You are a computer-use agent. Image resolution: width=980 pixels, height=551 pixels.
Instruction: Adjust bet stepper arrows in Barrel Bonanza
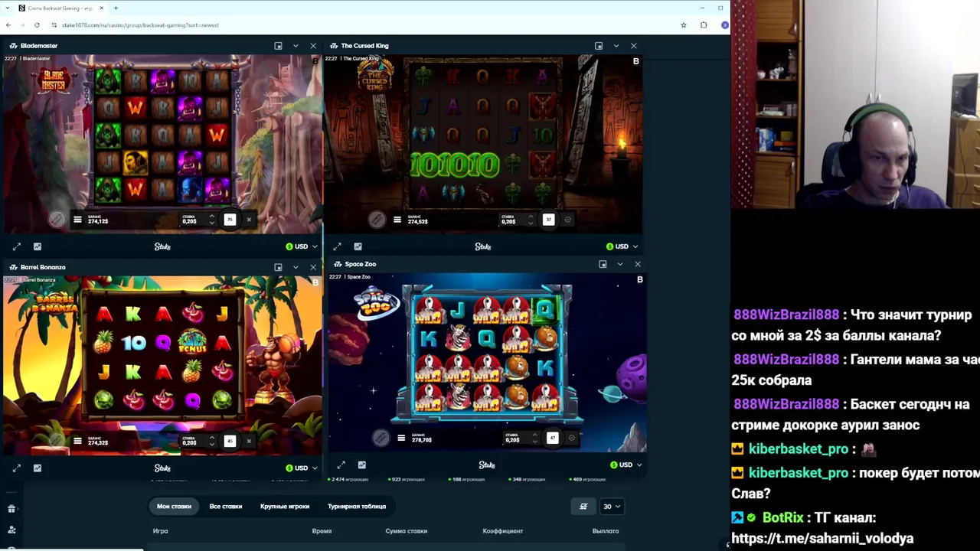pos(212,441)
